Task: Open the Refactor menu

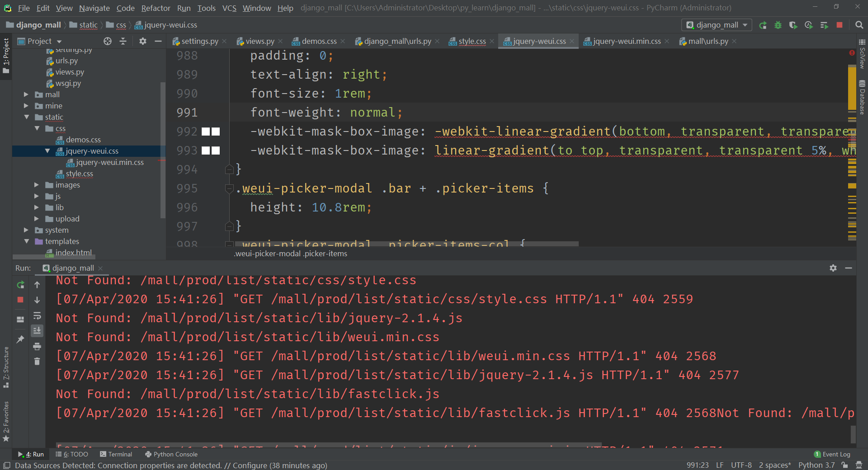Action: pos(156,8)
